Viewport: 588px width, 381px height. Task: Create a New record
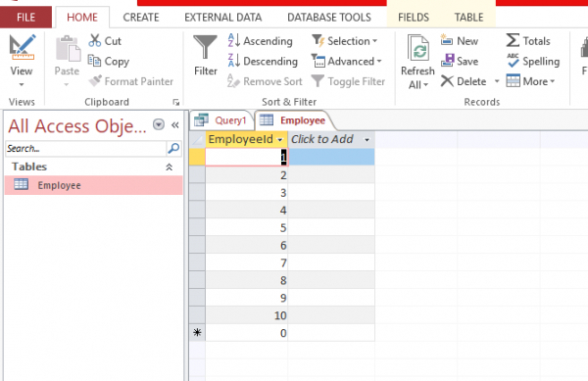[x=460, y=41]
